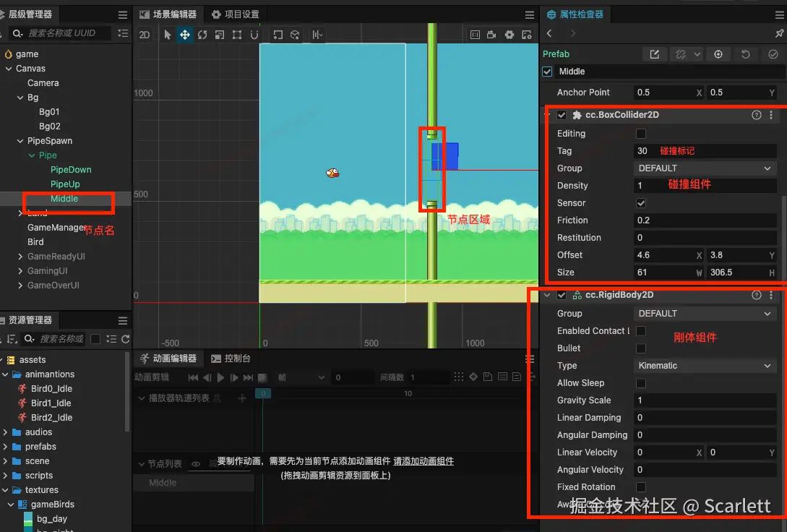Open the Prefab unlink dropdown arrow

point(697,54)
